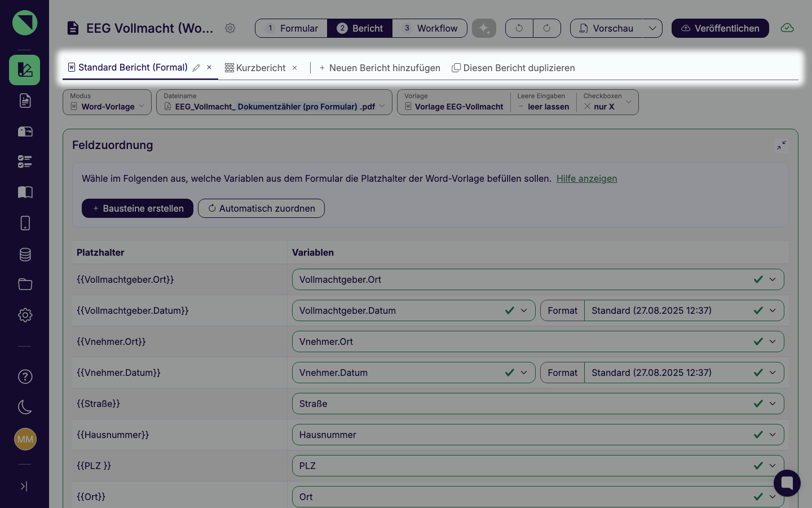Select the Kurzbericht tab
Screen dimensions: 812x508
click(255, 68)
